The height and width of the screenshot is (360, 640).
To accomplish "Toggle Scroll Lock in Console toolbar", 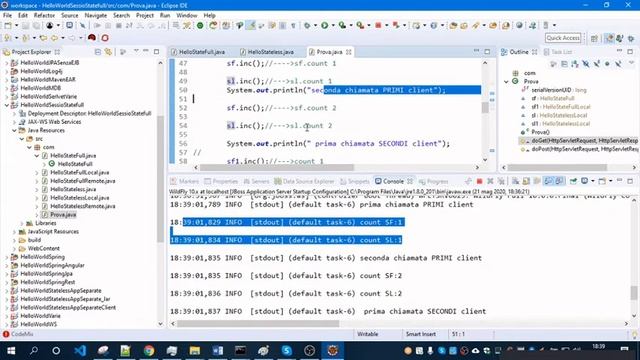I will pyautogui.click(x=526, y=181).
